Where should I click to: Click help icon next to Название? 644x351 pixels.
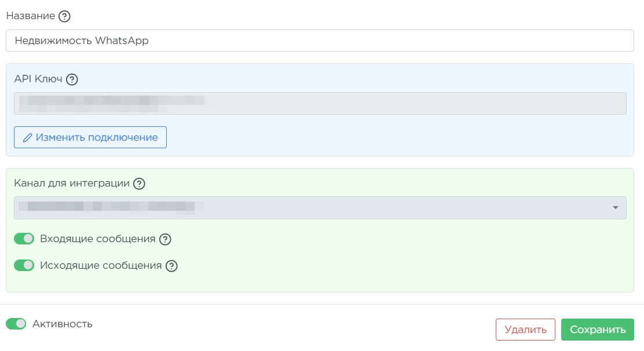click(x=65, y=16)
